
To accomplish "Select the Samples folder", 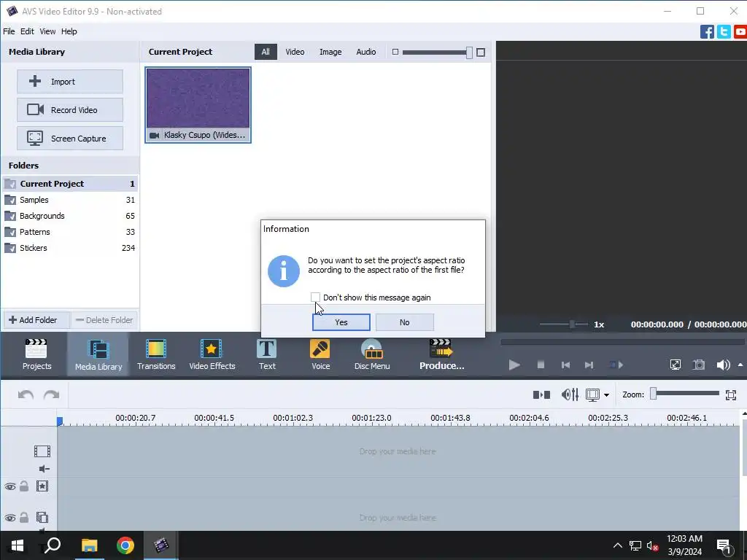I will point(70,200).
